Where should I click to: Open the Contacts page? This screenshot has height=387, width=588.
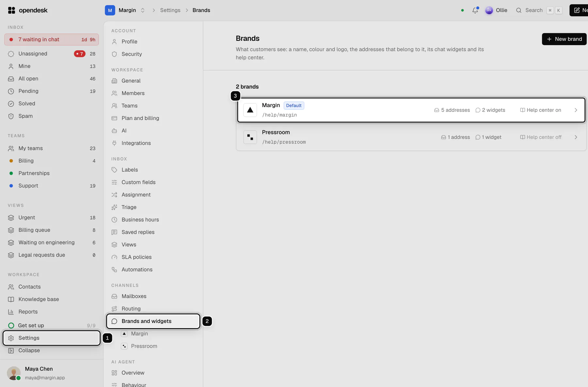[x=52, y=287]
